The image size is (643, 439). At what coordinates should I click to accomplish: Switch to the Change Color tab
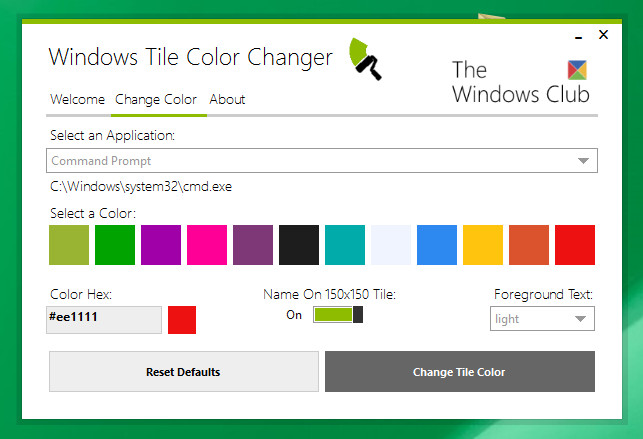(x=156, y=100)
